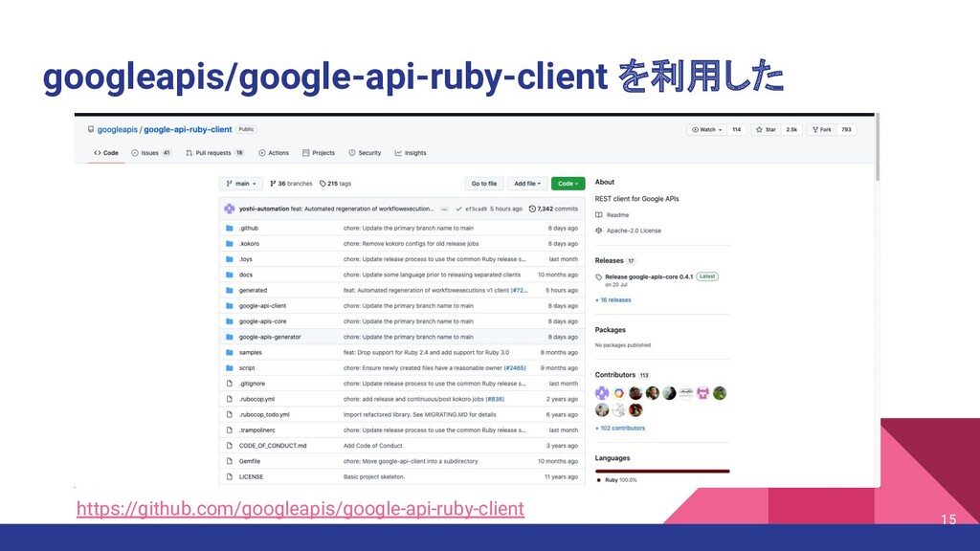Open the github.com URL below screenshot
The image size is (980, 551).
tap(300, 509)
